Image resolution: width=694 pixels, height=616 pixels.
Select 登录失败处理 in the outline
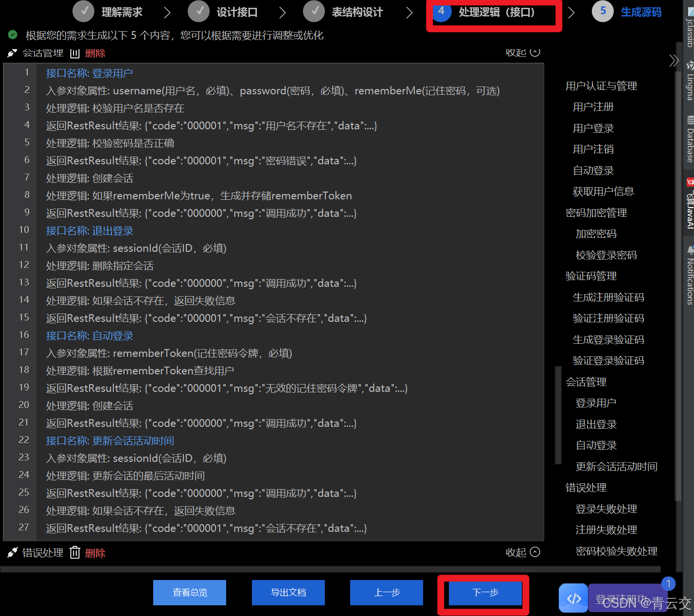[606, 509]
